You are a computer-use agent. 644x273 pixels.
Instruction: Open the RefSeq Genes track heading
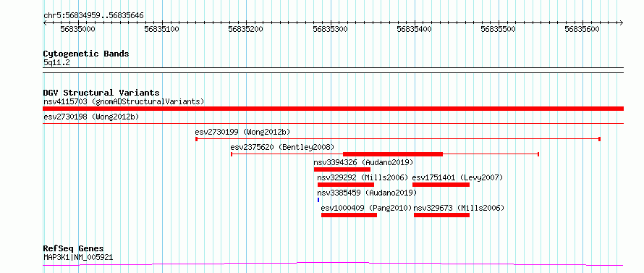[74, 249]
